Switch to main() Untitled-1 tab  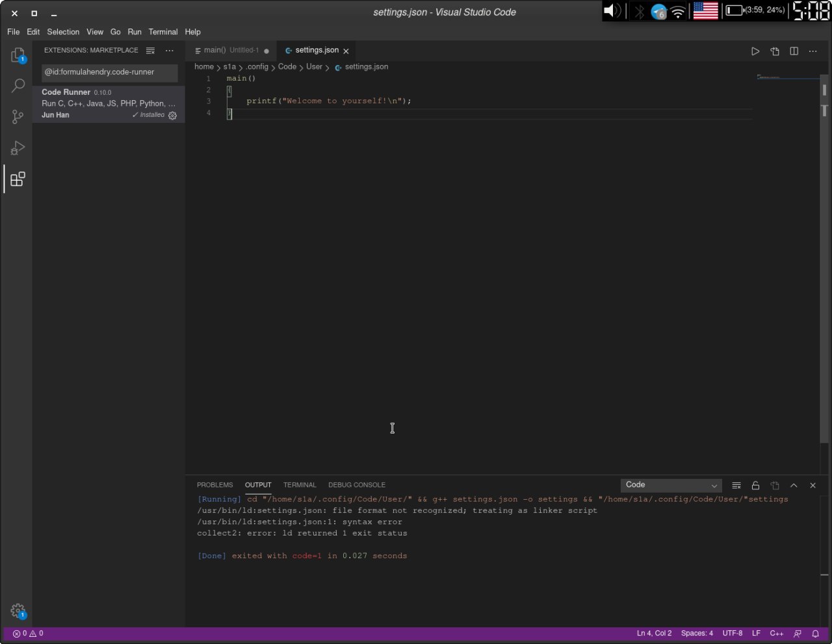click(x=231, y=51)
